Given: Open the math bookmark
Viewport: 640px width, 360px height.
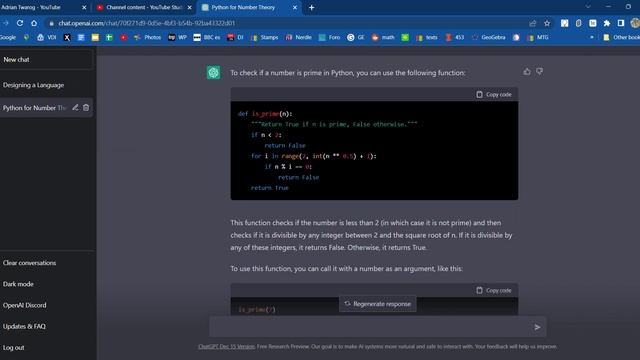Looking at the screenshot, I should pyautogui.click(x=383, y=37).
